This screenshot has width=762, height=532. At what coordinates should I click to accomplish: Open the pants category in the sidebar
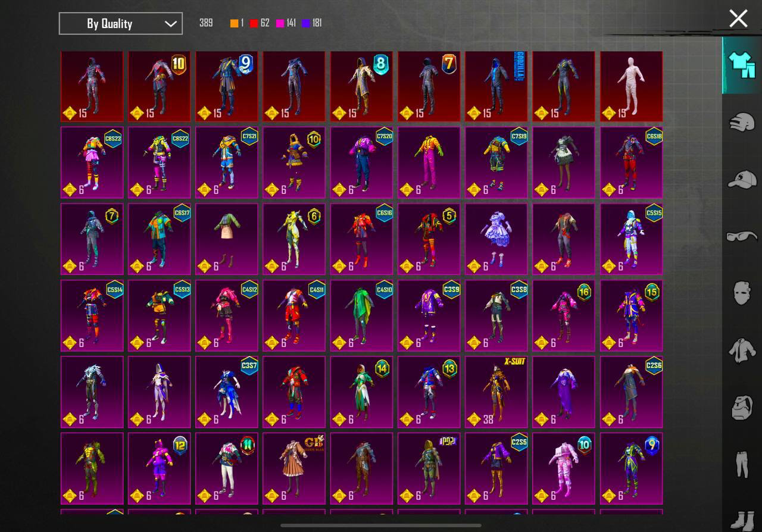click(x=742, y=464)
